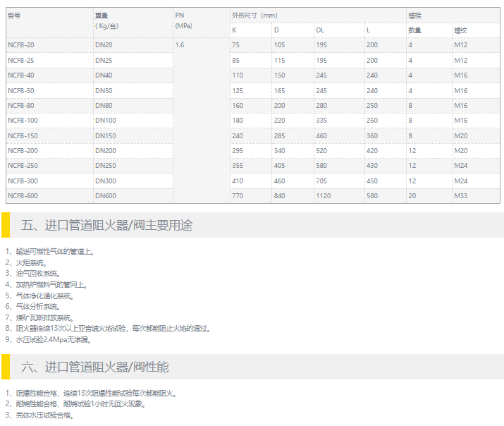The image size is (504, 426).
Task: Click the 型号 column header
Action: (14, 15)
